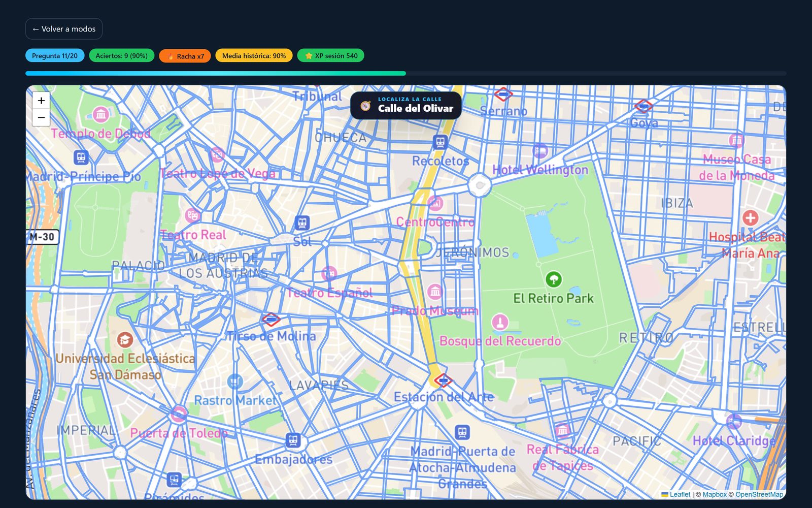Click the MADRID DE LOS AUSTRIAS label
The height and width of the screenshot is (508, 812).
223,265
